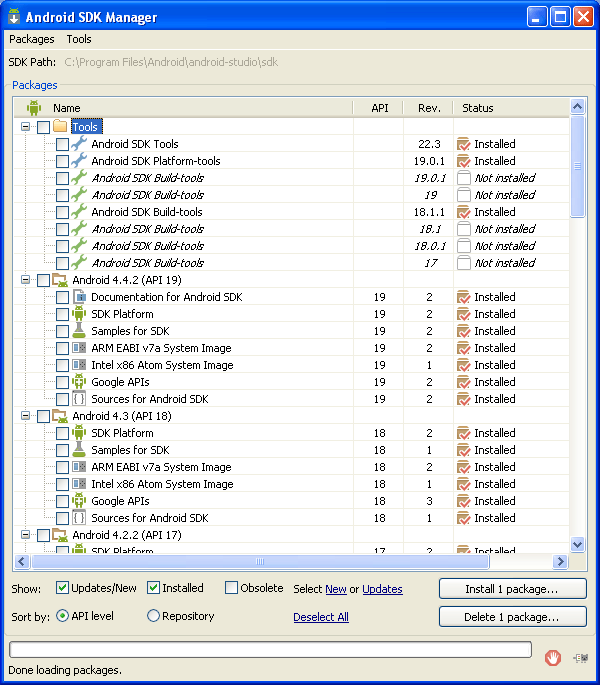
Task: Open the Tools menu
Action: 79,39
